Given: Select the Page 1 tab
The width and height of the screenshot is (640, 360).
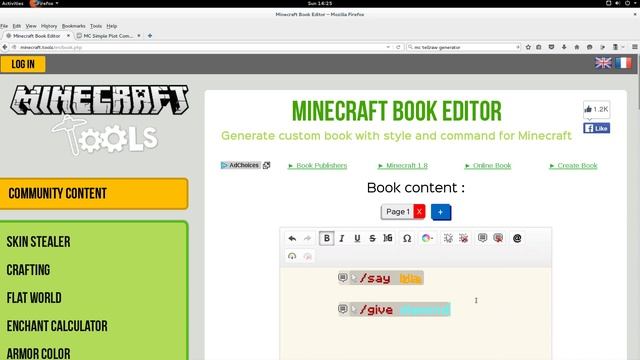Looking at the screenshot, I should coord(398,212).
